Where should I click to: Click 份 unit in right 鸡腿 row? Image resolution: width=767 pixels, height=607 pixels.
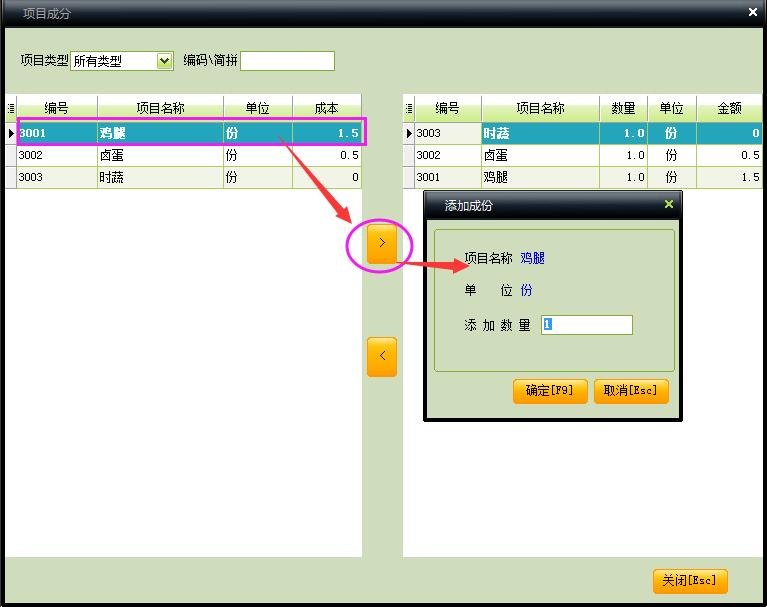point(672,177)
